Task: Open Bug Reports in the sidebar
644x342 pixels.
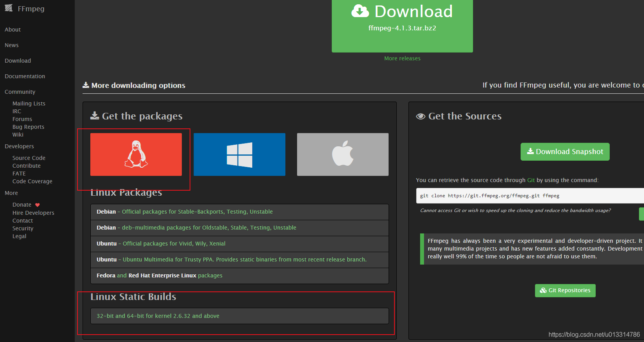Action: 28,127
